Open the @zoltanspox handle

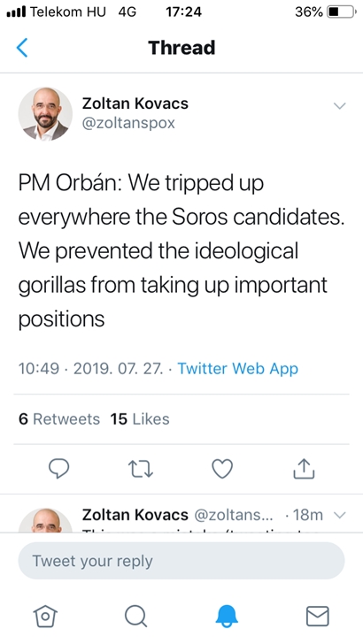pos(128,123)
